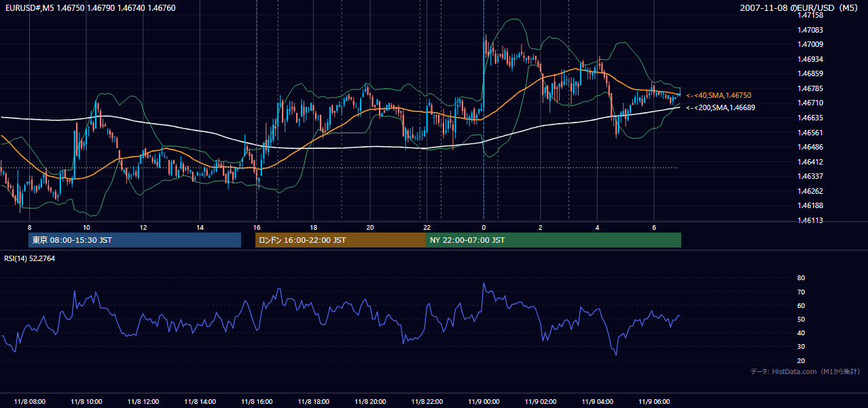The image size is (868, 408).
Task: Click the Tokyo 08:00-15:30 JST session bar
Action: 134,240
